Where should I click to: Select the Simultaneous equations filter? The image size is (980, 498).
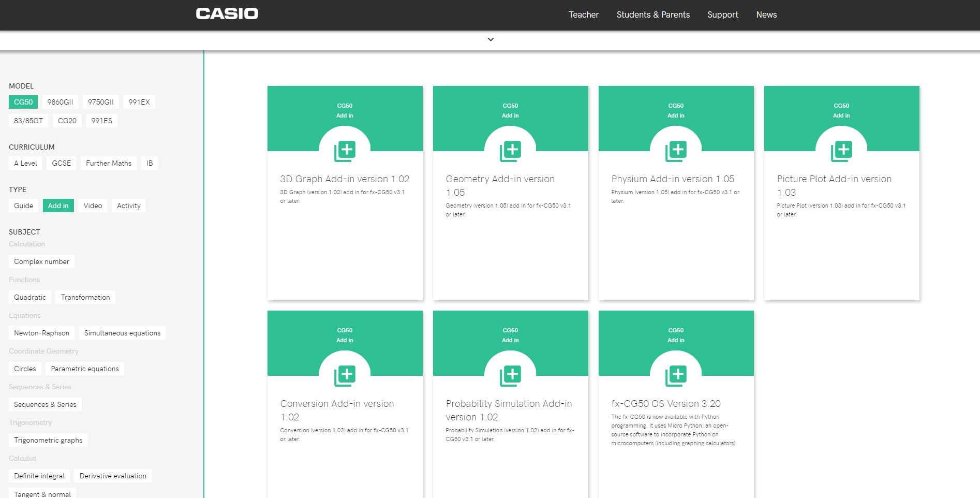tap(123, 333)
